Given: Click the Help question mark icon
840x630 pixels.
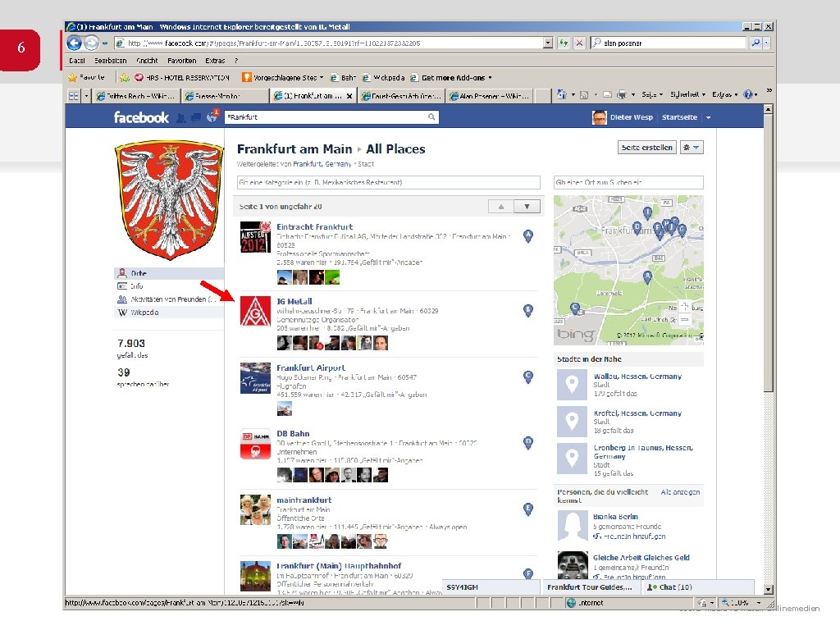Looking at the screenshot, I should tap(748, 95).
